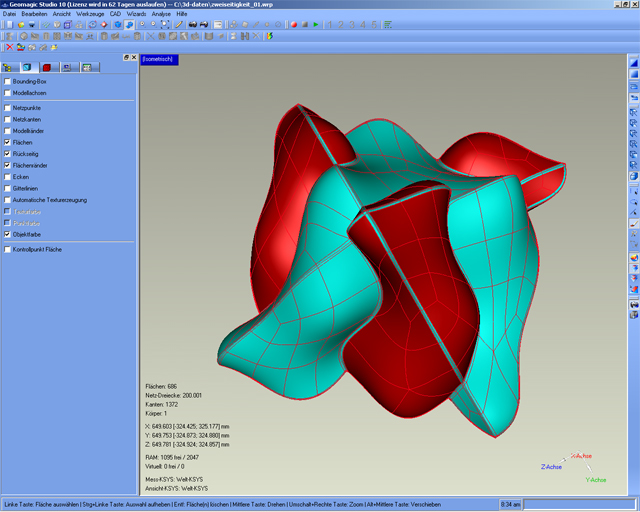
Task: Click the yellow star icon in third toolbar
Action: [54, 47]
